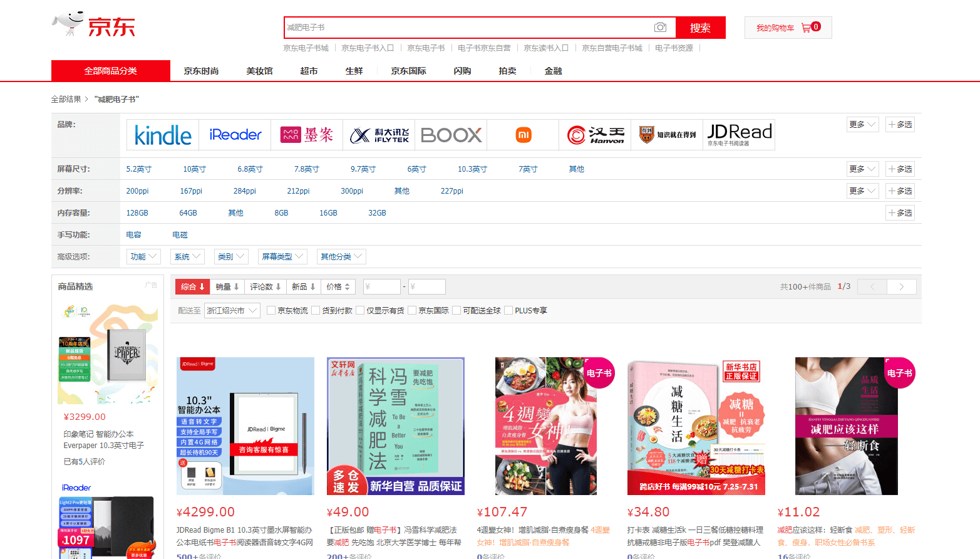Go to 京东时尚 nav item
Screen dimensions: 980x559
click(201, 71)
